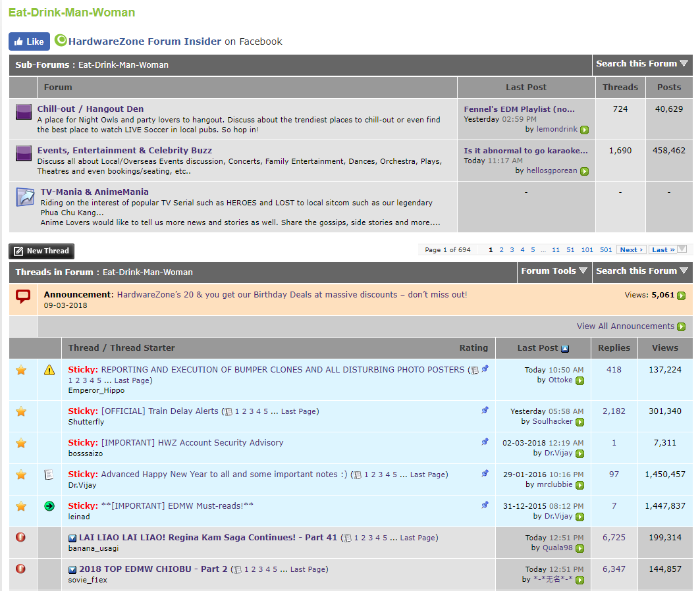Image resolution: width=700 pixels, height=591 pixels.
Task: Open Search this Forum dropdown in threads bar
Action: pos(642,271)
